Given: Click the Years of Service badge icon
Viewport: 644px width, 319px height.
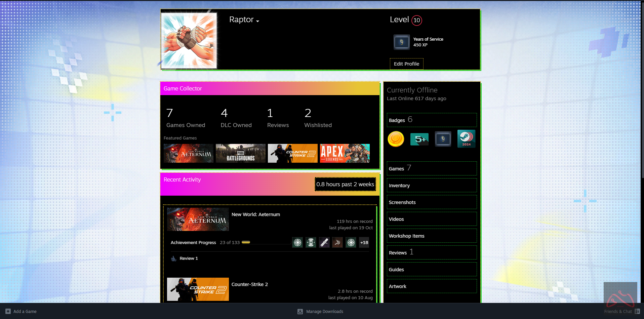Looking at the screenshot, I should tap(401, 42).
